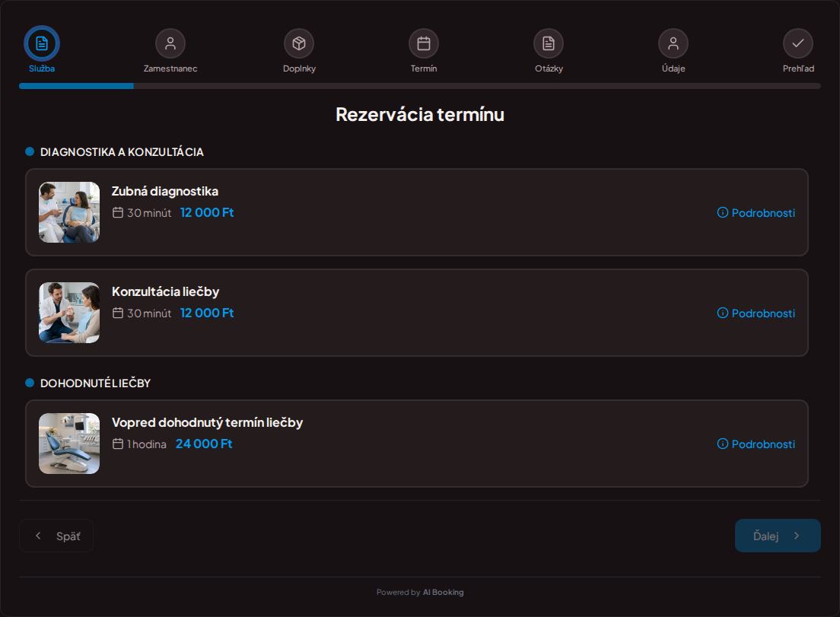840x617 pixels.
Task: Open Podrobnosti for Konzultácia liečby
Action: click(756, 313)
